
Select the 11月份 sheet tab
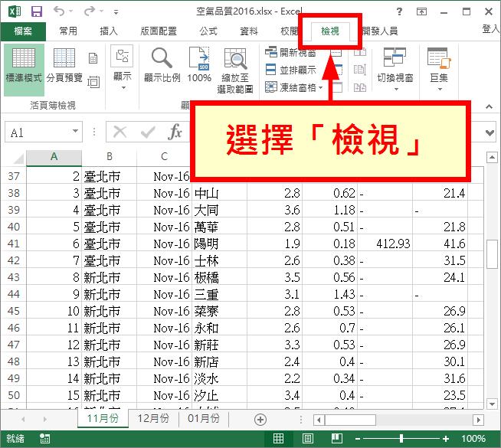pos(103,418)
